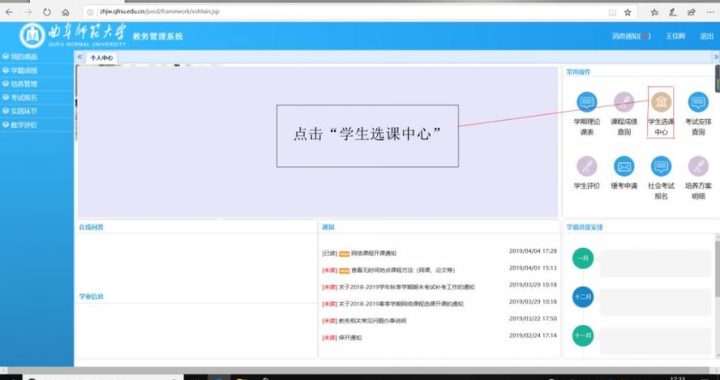This screenshot has width=720, height=380.
Task: Click 教务管理系统 header title
Action: 158,36
